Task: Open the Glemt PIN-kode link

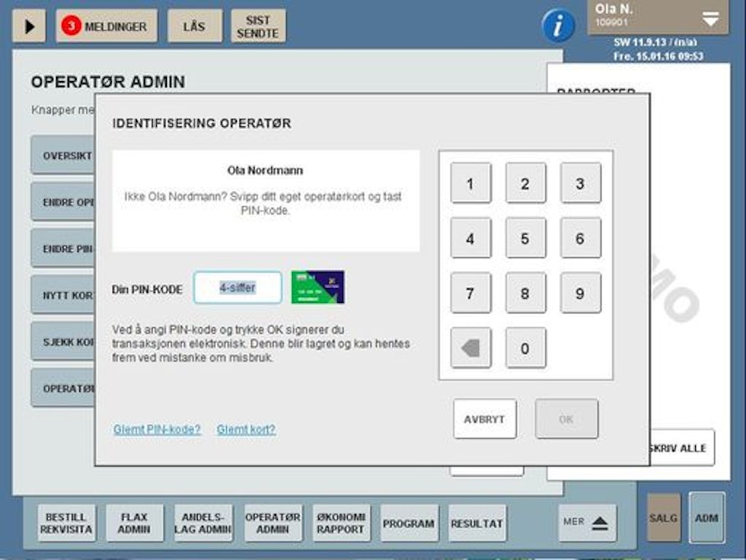Action: (157, 430)
